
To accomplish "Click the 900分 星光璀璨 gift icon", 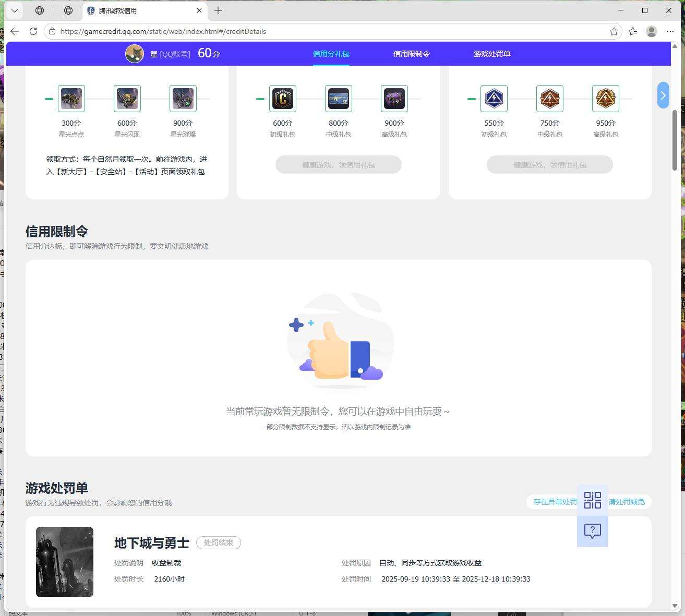I will pos(183,99).
